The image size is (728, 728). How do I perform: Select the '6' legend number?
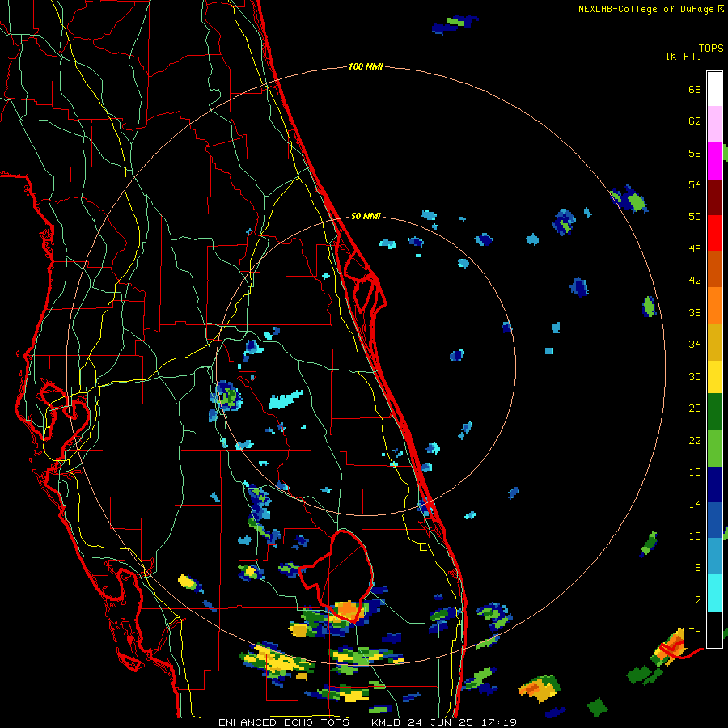[x=698, y=568]
